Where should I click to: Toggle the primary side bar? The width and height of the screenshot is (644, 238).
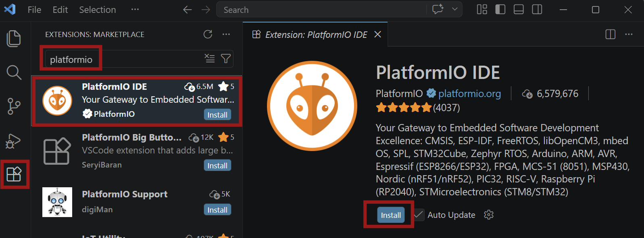click(500, 9)
